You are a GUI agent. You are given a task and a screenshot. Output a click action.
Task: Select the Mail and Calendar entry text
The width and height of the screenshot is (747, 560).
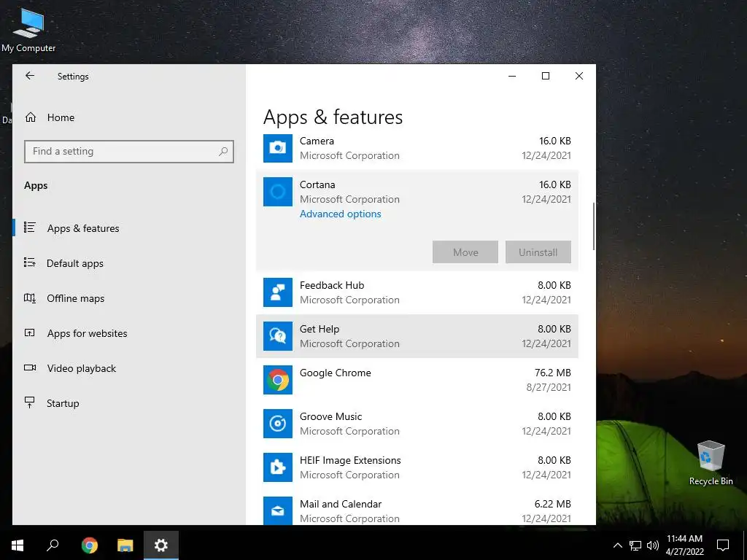coord(341,504)
